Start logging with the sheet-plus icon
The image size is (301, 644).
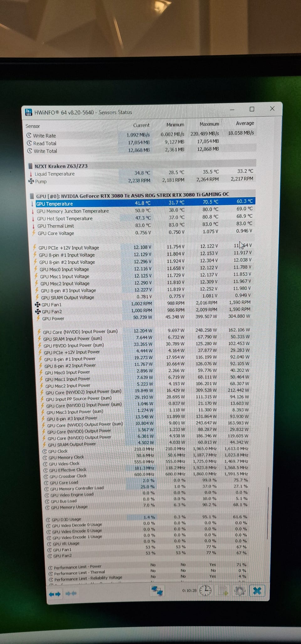(223, 590)
